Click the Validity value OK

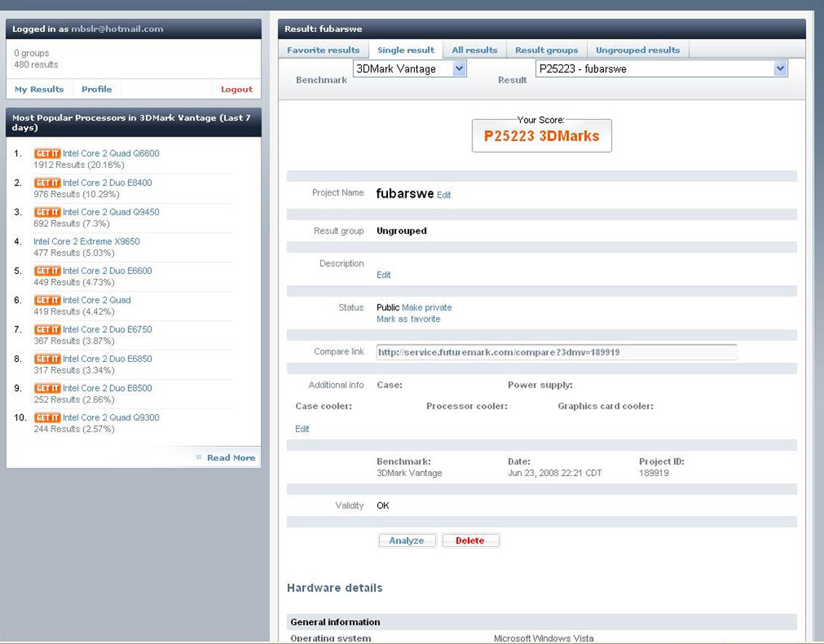pos(382,506)
